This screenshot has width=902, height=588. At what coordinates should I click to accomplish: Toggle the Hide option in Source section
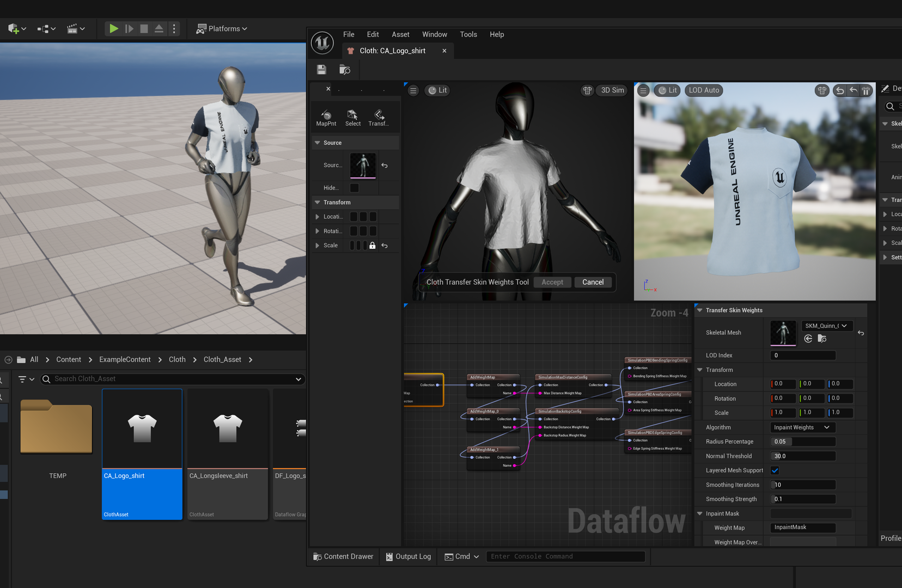point(354,187)
